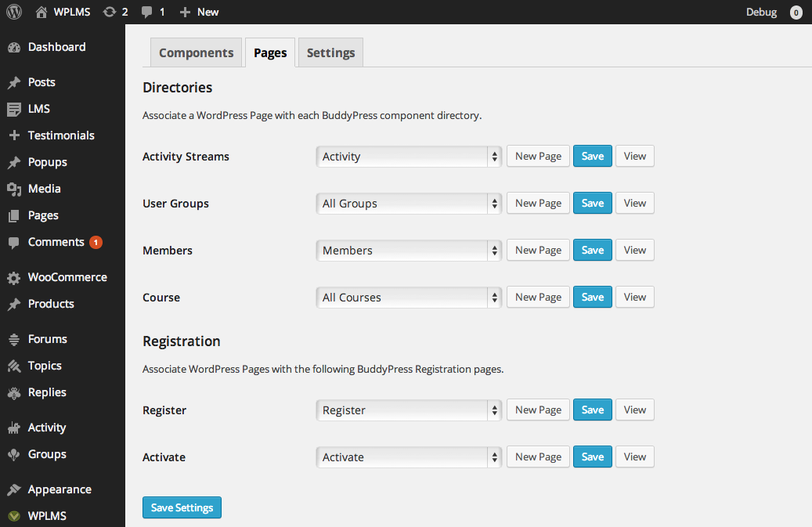Click the Pages sidebar icon
812x527 pixels.
[x=14, y=216]
